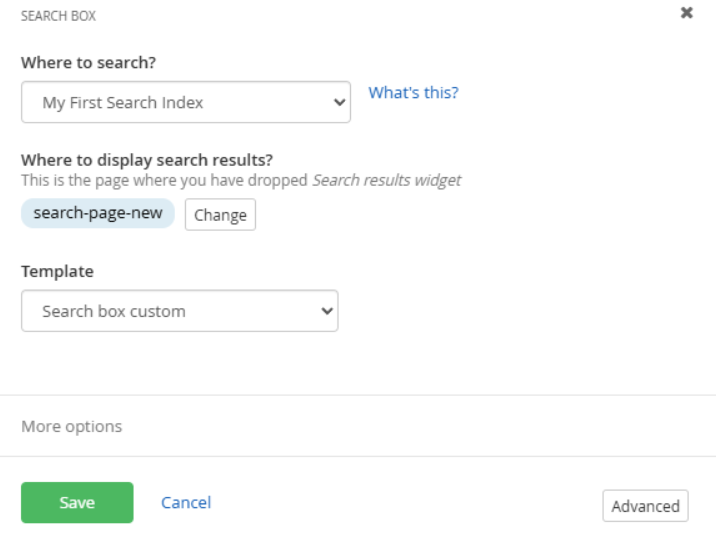The width and height of the screenshot is (716, 541).
Task: Open the 'My First Search Index' dropdown
Action: tap(186, 102)
